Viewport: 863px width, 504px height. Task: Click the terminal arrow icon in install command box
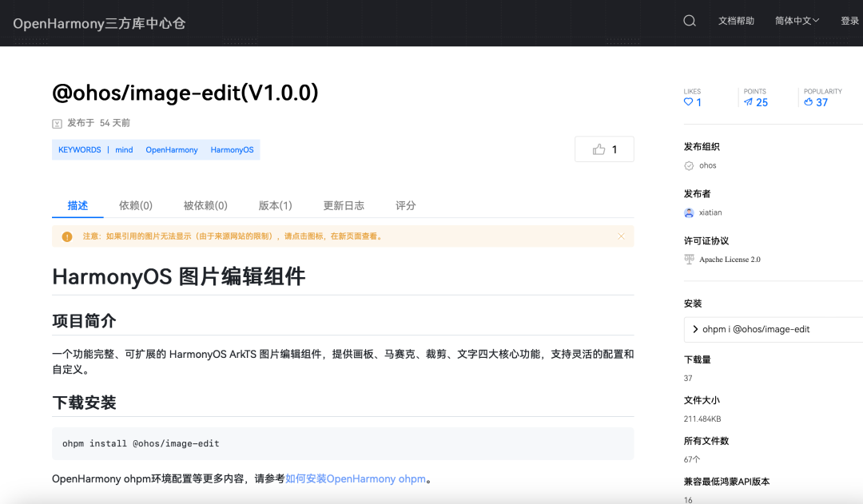pos(695,329)
